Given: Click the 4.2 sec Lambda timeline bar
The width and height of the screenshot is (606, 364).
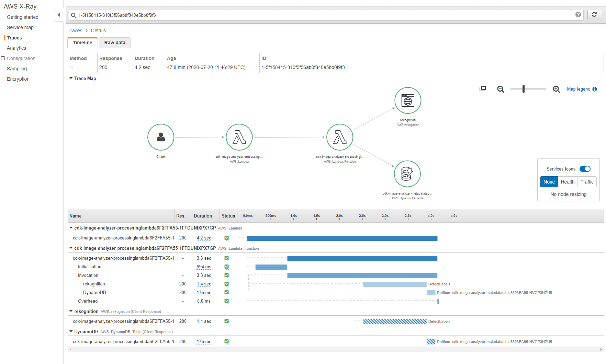Looking at the screenshot, I should [x=342, y=238].
